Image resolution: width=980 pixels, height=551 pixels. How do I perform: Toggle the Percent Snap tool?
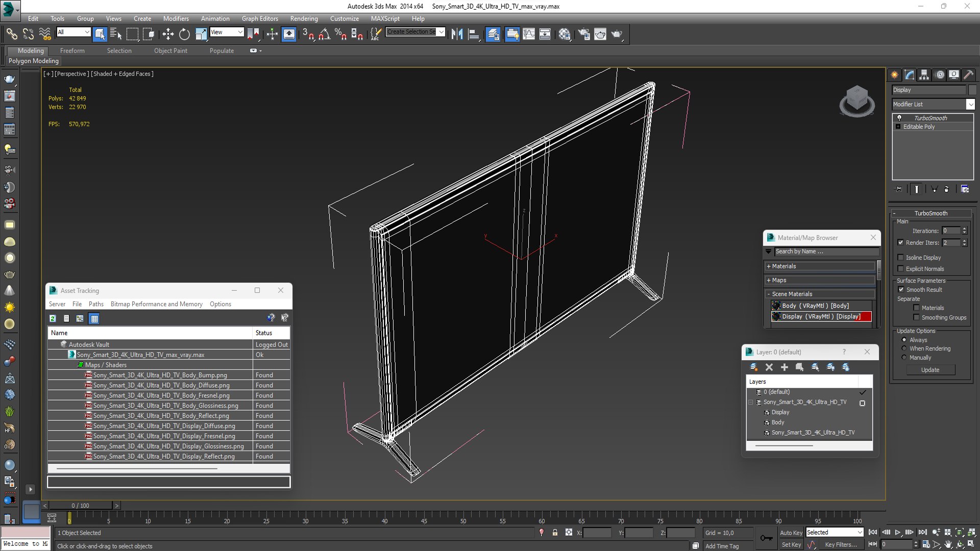click(x=340, y=34)
